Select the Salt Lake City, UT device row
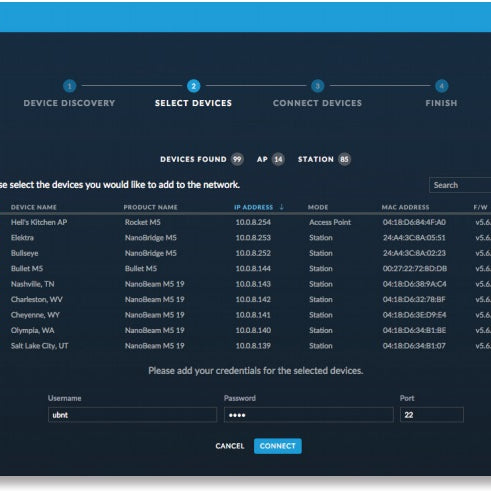491x491 pixels. pos(245,346)
